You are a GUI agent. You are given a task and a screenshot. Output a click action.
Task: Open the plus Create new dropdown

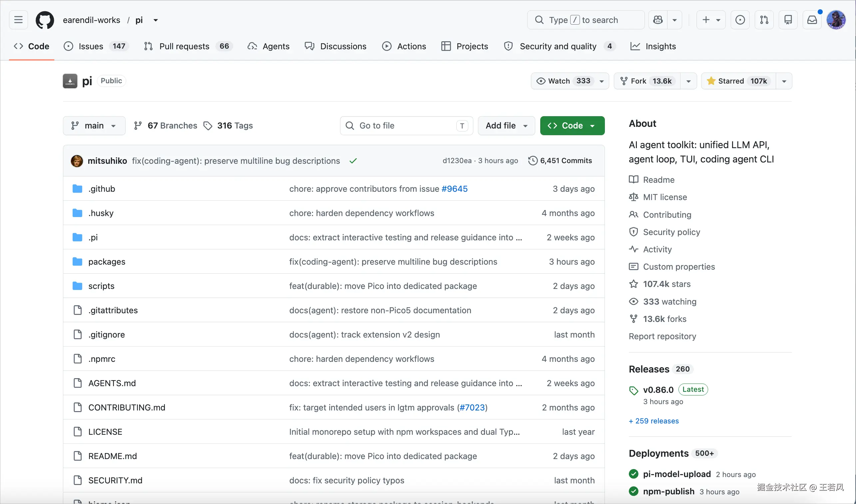point(711,20)
